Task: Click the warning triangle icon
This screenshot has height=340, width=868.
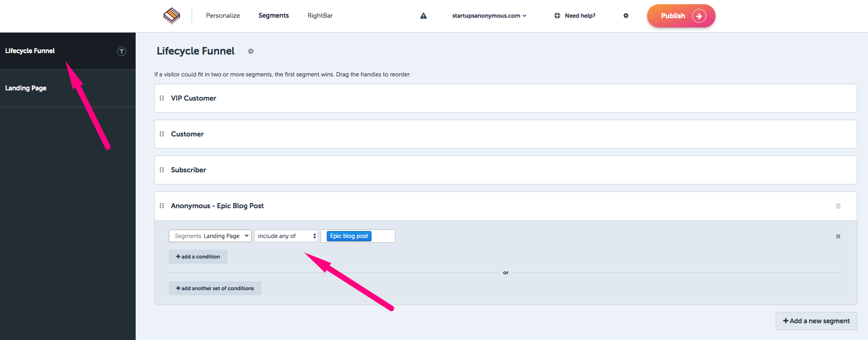Action: point(423,16)
